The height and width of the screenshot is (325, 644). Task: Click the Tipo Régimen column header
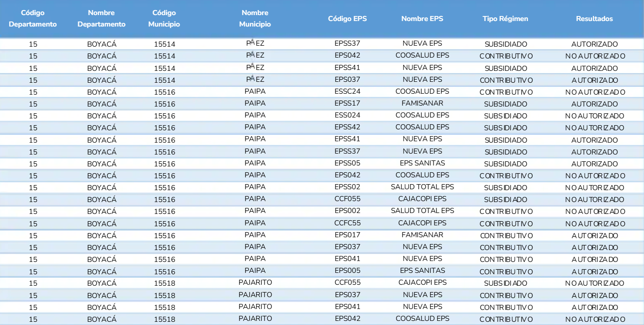pyautogui.click(x=505, y=19)
